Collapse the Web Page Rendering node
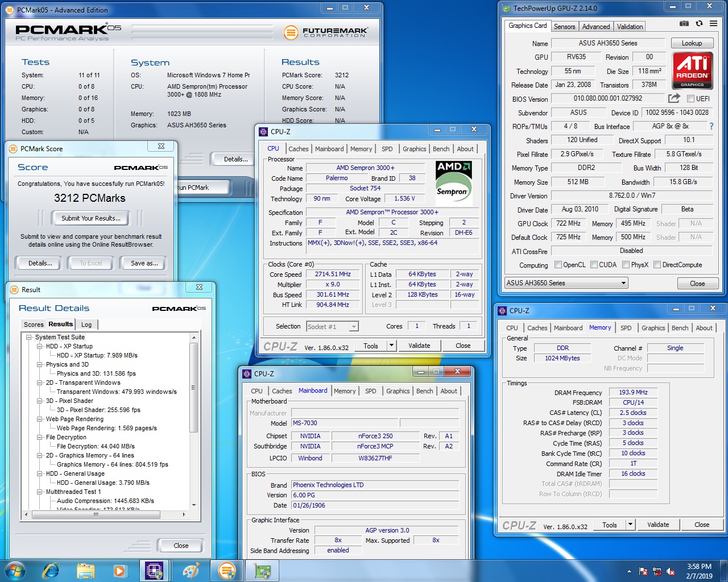The height and width of the screenshot is (582, 728). (40, 419)
